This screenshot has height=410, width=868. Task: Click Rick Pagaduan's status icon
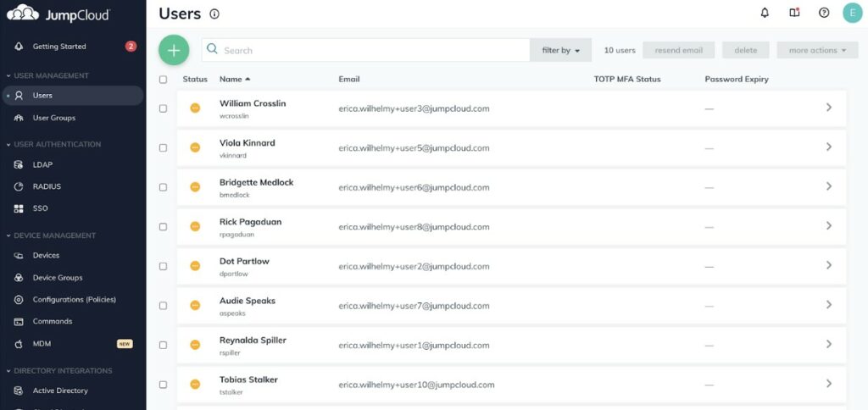pyautogui.click(x=195, y=226)
